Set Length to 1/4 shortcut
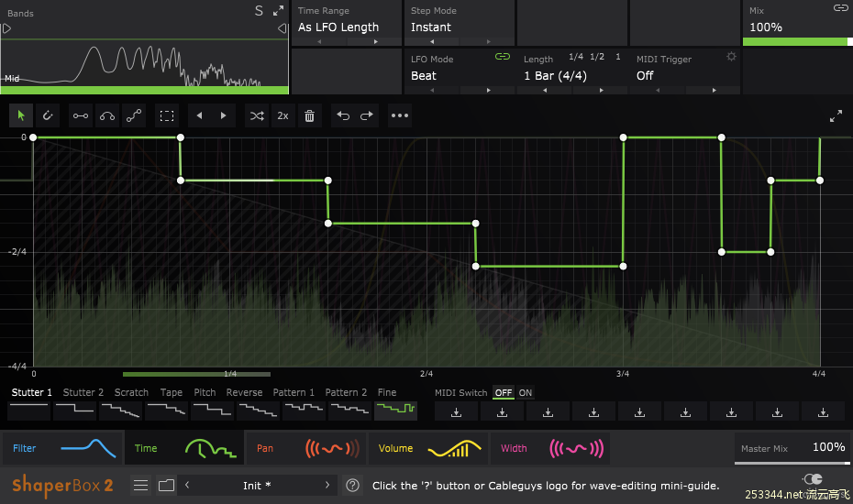The height and width of the screenshot is (504, 853). pyautogui.click(x=576, y=57)
